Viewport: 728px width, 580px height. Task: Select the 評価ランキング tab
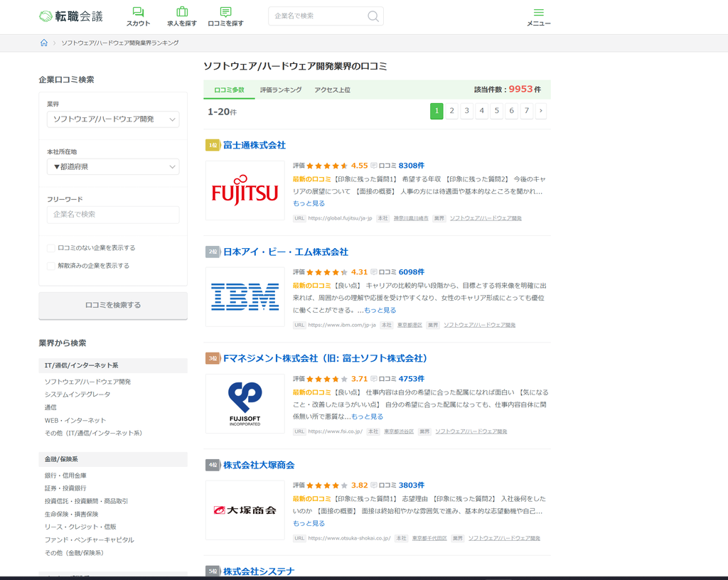(x=281, y=90)
